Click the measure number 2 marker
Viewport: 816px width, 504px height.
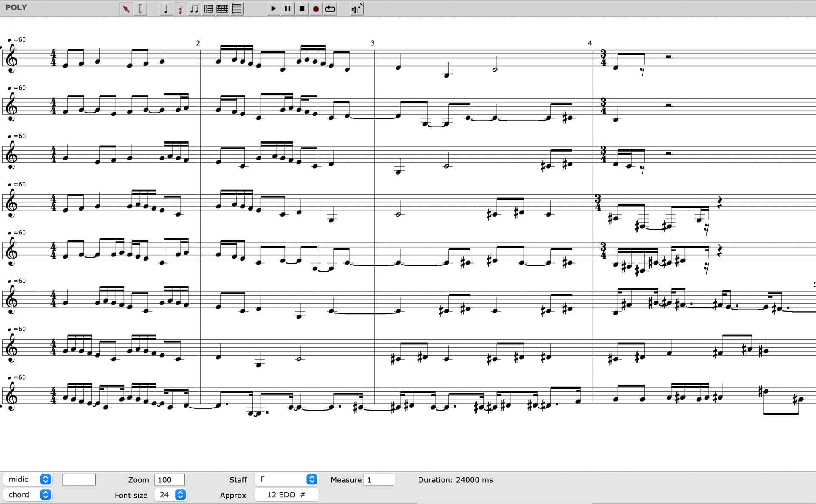(x=198, y=43)
